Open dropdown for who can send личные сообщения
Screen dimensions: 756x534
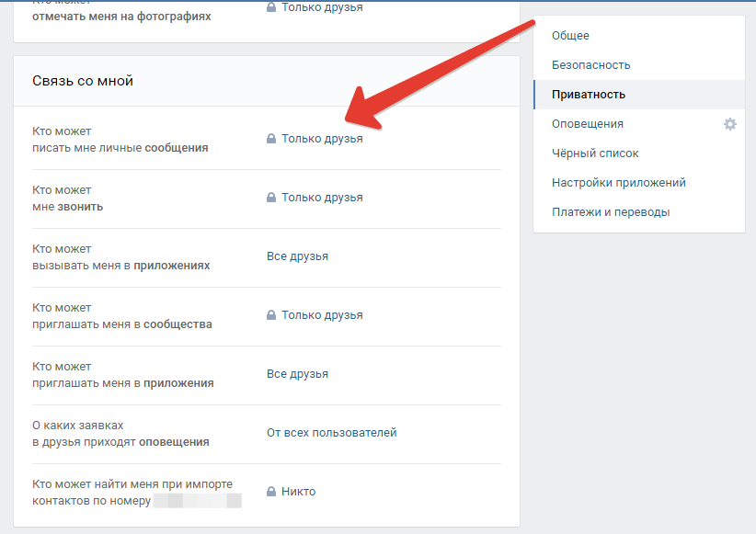click(x=322, y=139)
